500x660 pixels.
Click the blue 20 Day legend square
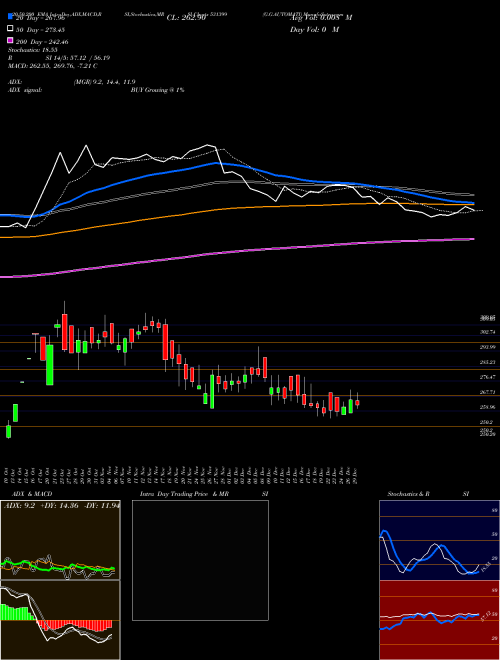pos(11,17)
